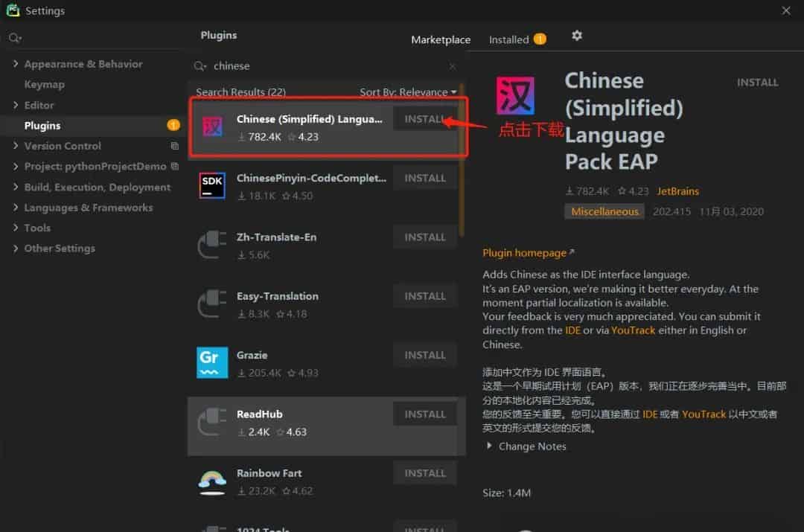This screenshot has height=532, width=804.
Task: Clear the plugin search with X icon
Action: 452,66
